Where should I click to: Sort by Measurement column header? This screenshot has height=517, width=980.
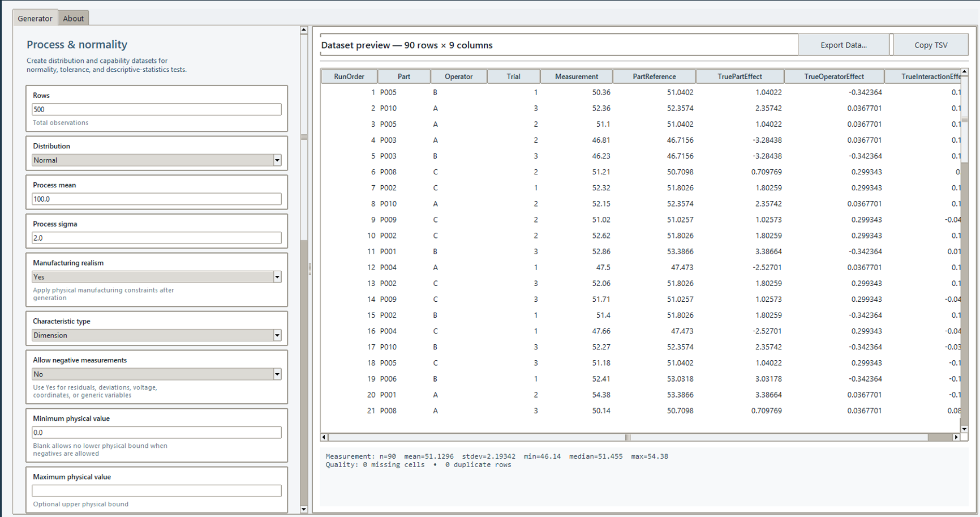[x=577, y=76]
